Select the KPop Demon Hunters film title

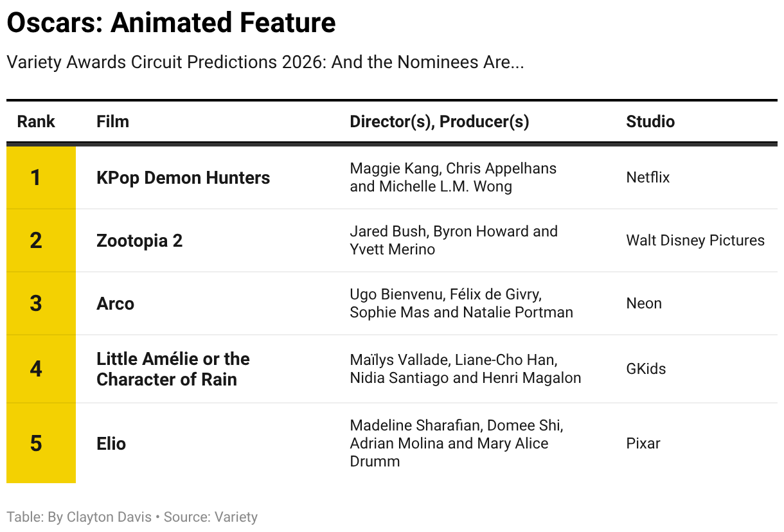(183, 178)
